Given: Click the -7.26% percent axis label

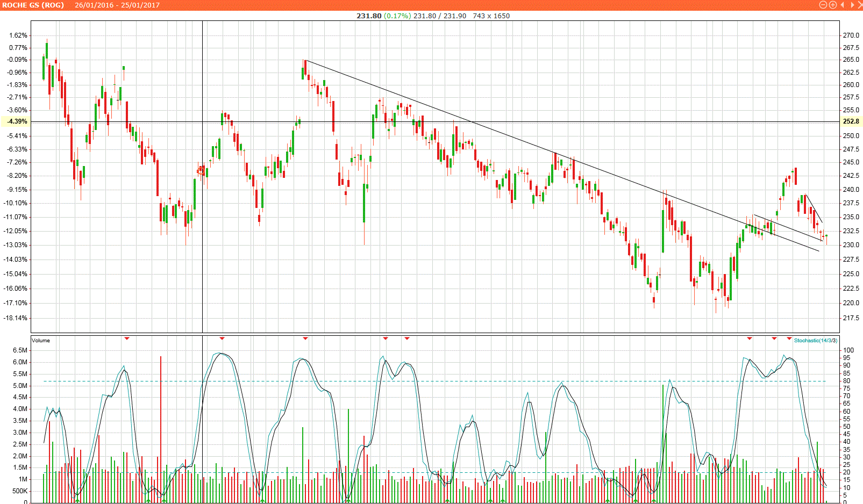Looking at the screenshot, I should click(x=17, y=162).
